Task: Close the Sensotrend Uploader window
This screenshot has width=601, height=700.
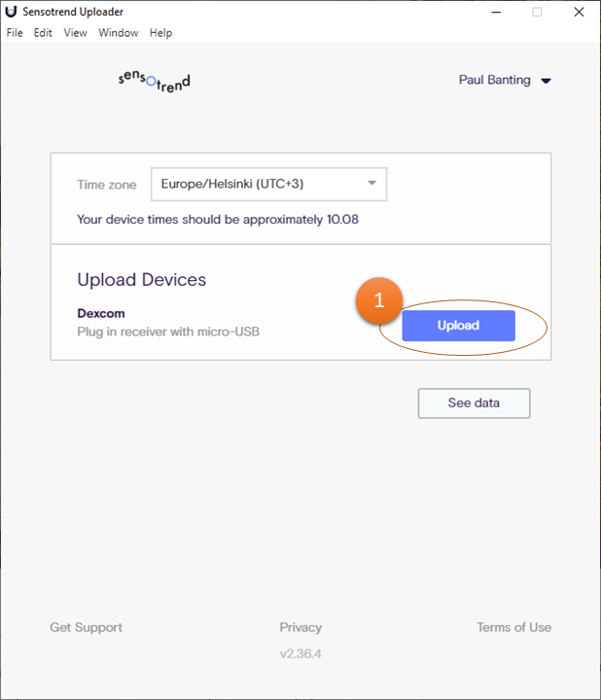Action: tap(580, 12)
